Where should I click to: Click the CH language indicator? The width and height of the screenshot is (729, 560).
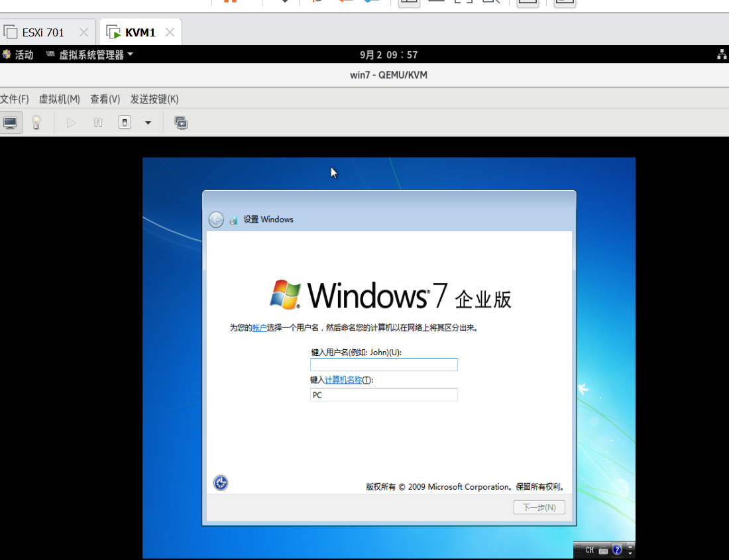pos(590,550)
